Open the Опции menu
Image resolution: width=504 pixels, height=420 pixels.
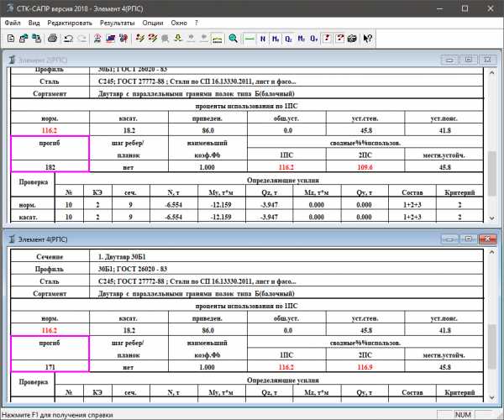click(153, 23)
